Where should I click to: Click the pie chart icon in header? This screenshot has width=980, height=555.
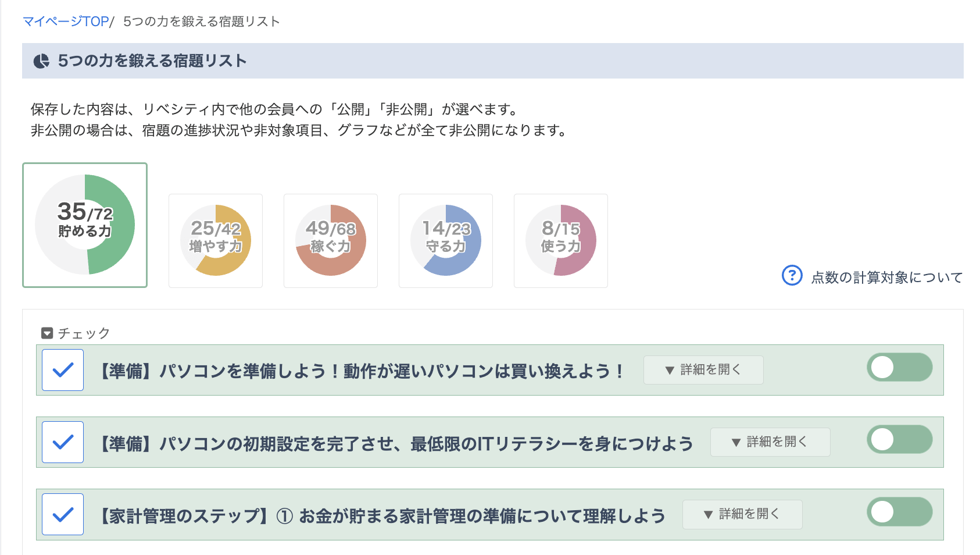41,61
